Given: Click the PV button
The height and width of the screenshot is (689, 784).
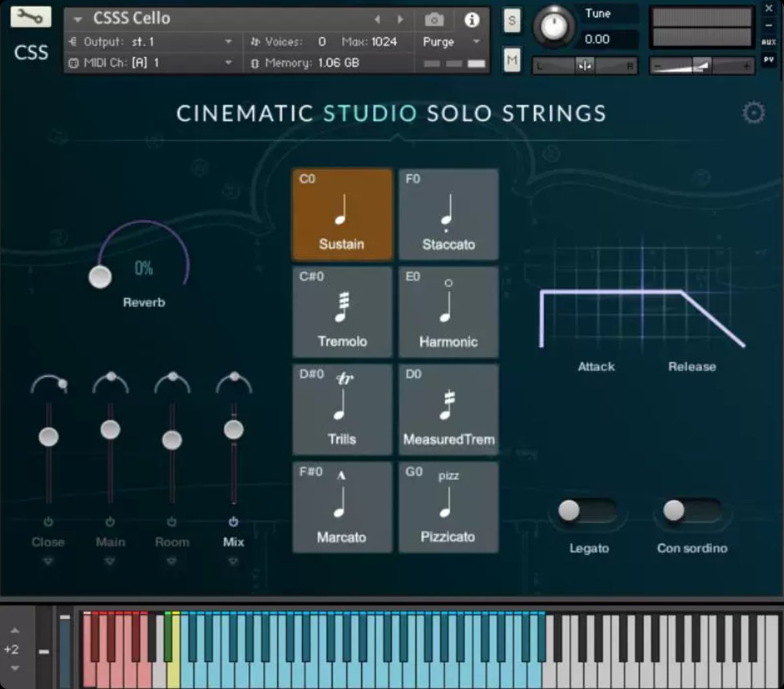Looking at the screenshot, I should tap(768, 59).
